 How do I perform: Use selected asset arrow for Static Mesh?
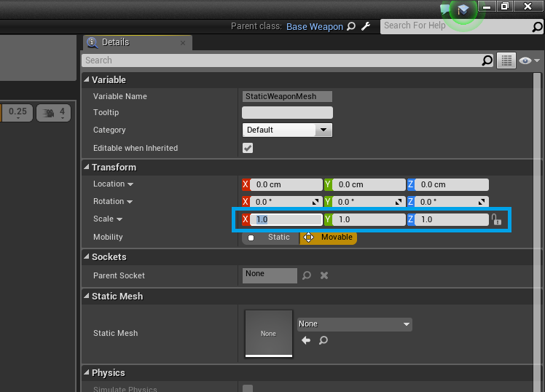click(x=306, y=340)
